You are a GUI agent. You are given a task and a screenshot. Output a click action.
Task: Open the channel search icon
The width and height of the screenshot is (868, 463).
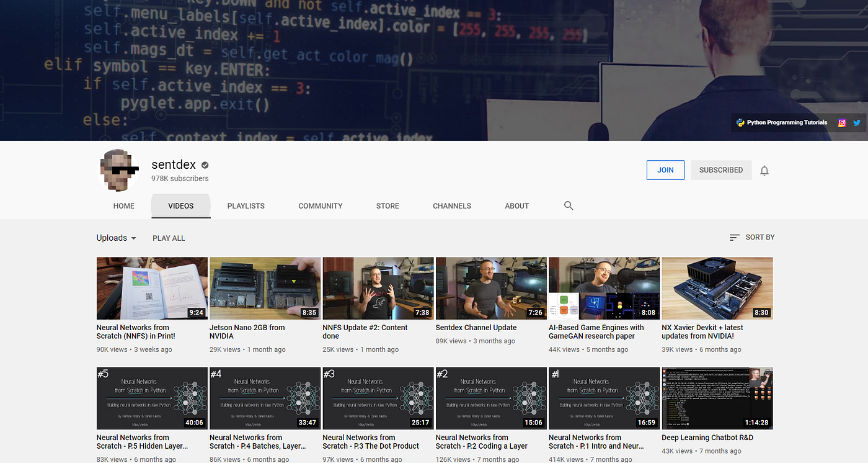click(x=569, y=205)
